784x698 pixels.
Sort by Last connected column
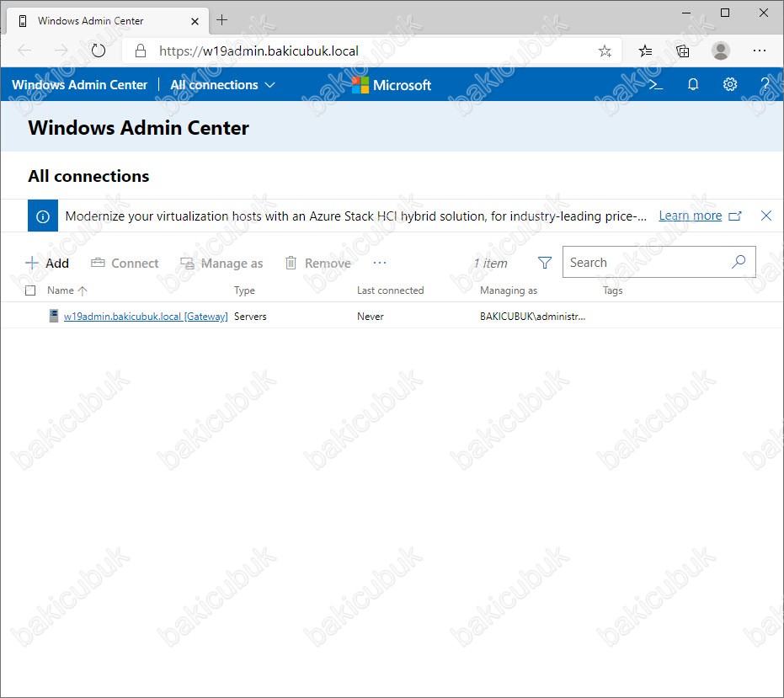(390, 290)
